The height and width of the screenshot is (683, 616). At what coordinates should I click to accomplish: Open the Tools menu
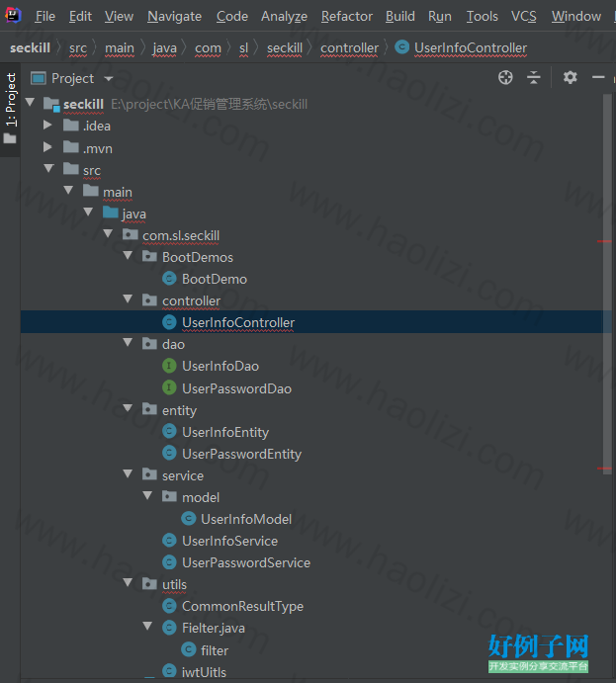tap(482, 16)
